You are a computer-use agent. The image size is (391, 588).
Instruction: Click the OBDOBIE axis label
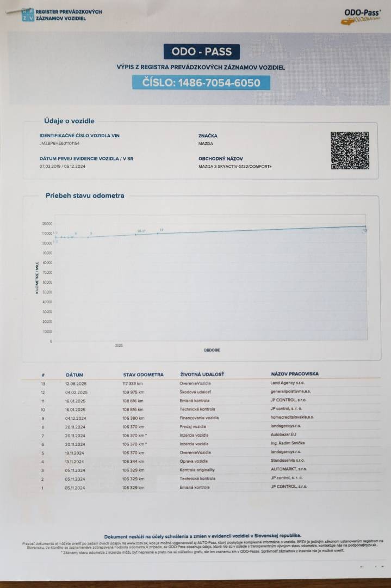pos(212,350)
